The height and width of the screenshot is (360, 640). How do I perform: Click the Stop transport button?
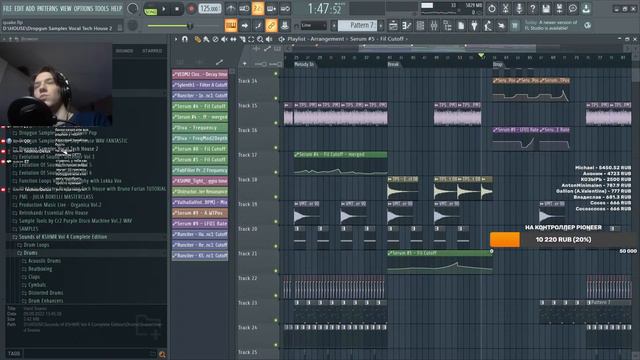click(177, 9)
